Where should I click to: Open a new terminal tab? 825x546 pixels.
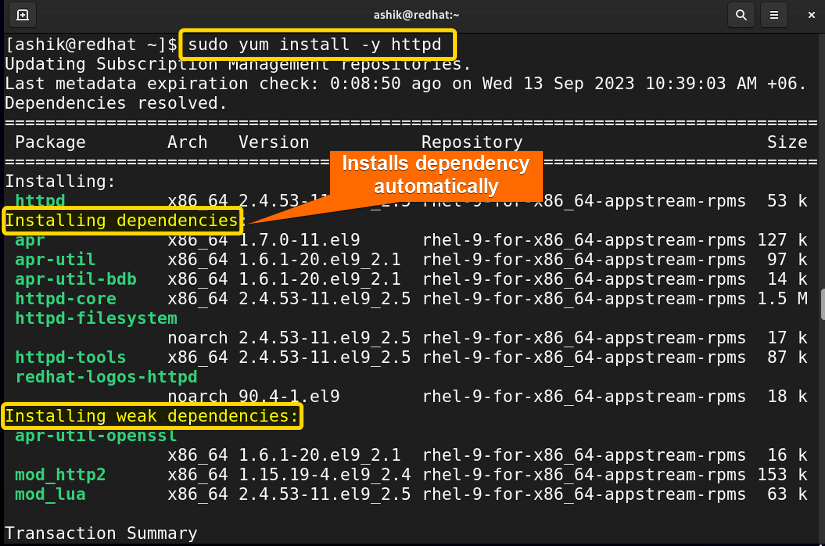tap(23, 15)
